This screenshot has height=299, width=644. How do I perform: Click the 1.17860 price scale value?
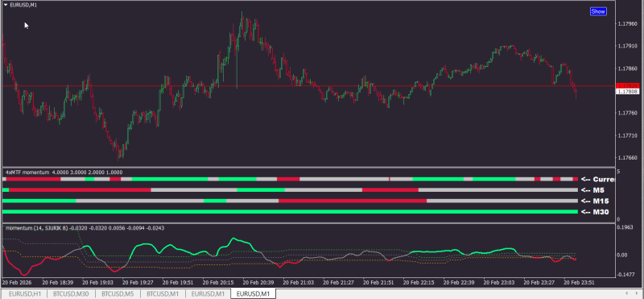[x=628, y=69]
